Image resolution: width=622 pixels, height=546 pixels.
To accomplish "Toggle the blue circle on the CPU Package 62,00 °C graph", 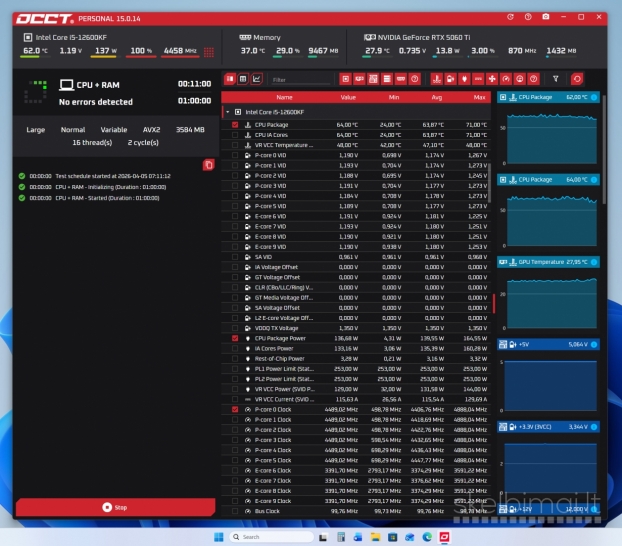I will (x=594, y=97).
